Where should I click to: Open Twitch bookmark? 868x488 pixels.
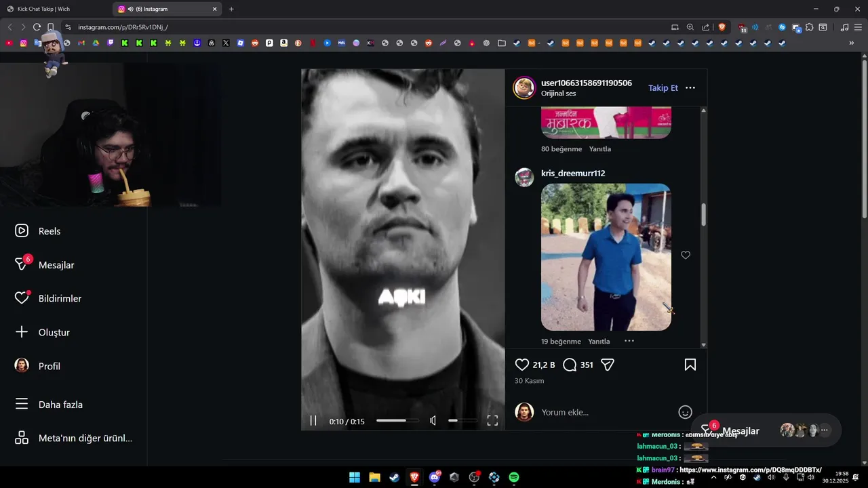pos(110,43)
